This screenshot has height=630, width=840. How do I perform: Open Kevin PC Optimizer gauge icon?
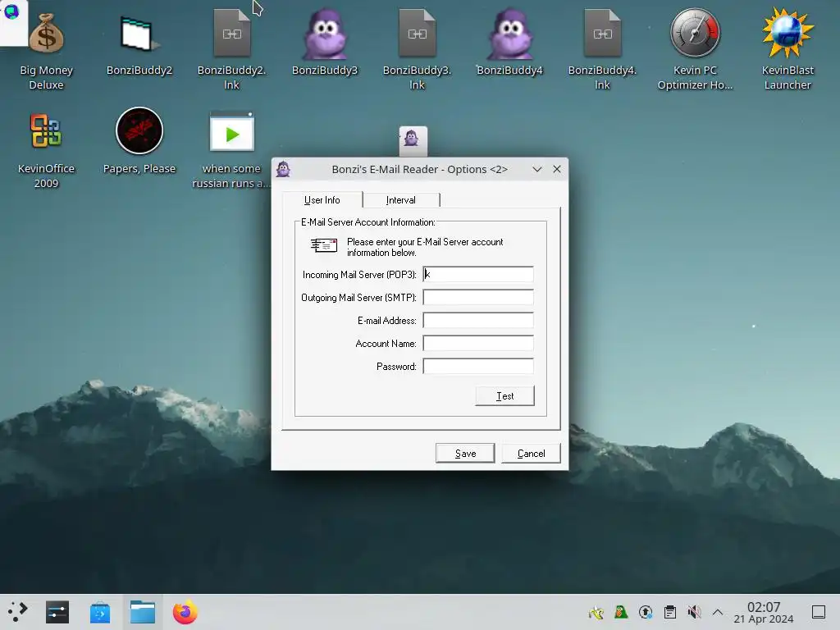[x=695, y=33]
